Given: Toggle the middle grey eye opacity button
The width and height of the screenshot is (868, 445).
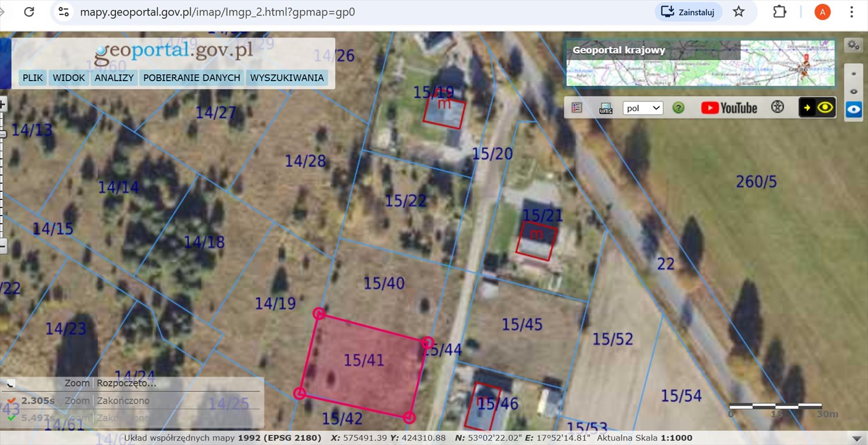Looking at the screenshot, I should coord(854,92).
